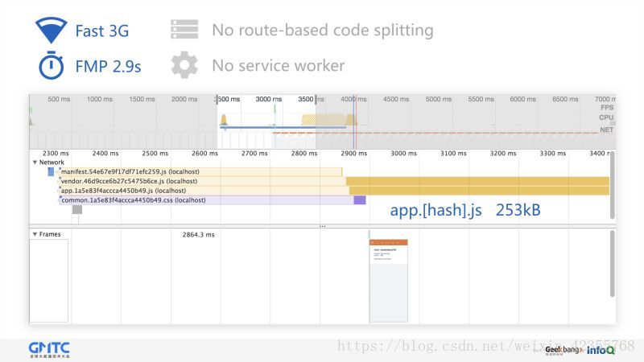Image resolution: width=644 pixels, height=362 pixels.
Task: Select the manifest.54e67e9f17df71efc259.js request
Action: point(200,171)
